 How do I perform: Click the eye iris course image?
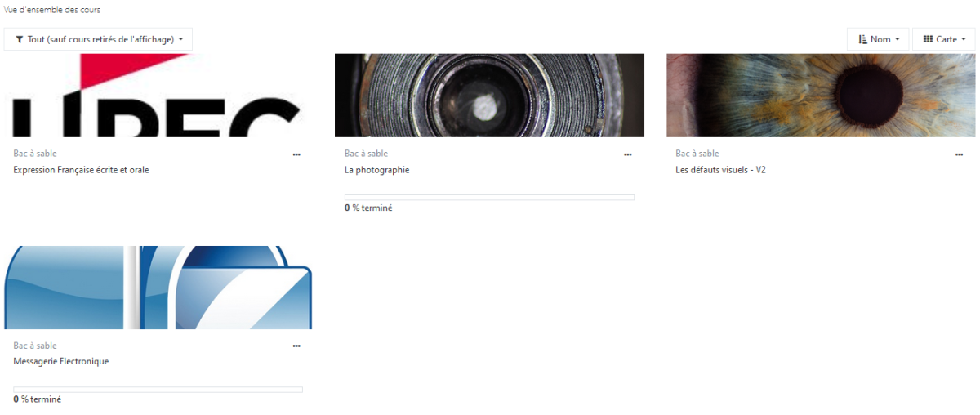tap(821, 96)
